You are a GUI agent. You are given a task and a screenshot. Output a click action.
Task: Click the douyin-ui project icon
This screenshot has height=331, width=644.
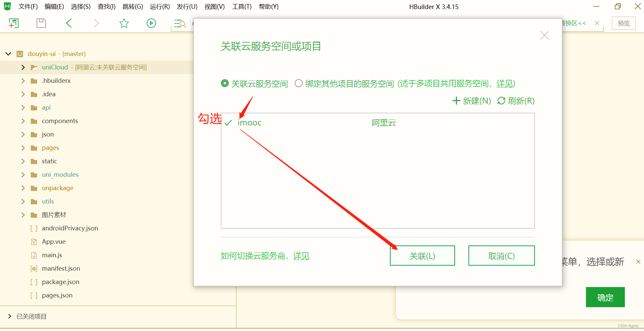(x=20, y=54)
